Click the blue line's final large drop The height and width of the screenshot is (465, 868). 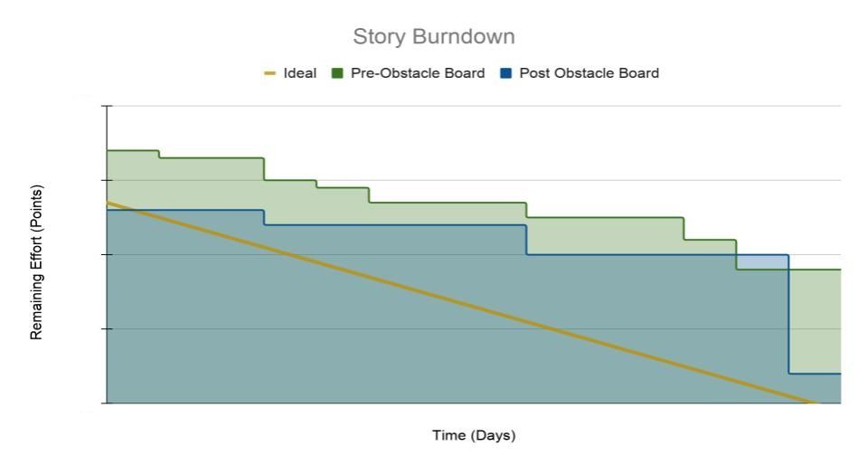tap(788, 314)
